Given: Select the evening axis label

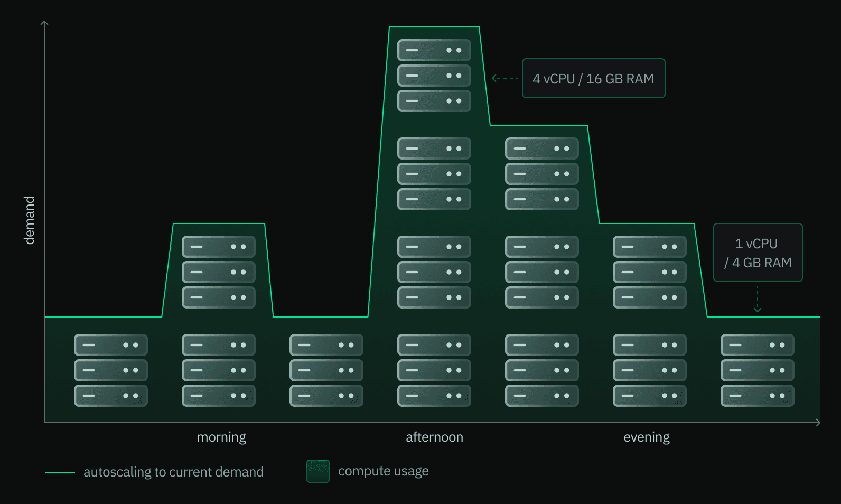Looking at the screenshot, I should tap(646, 437).
